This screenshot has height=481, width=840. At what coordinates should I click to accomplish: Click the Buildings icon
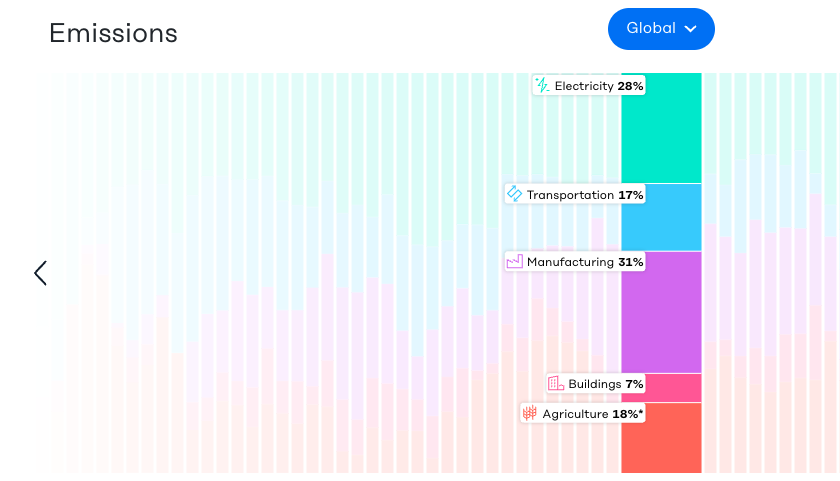click(556, 384)
